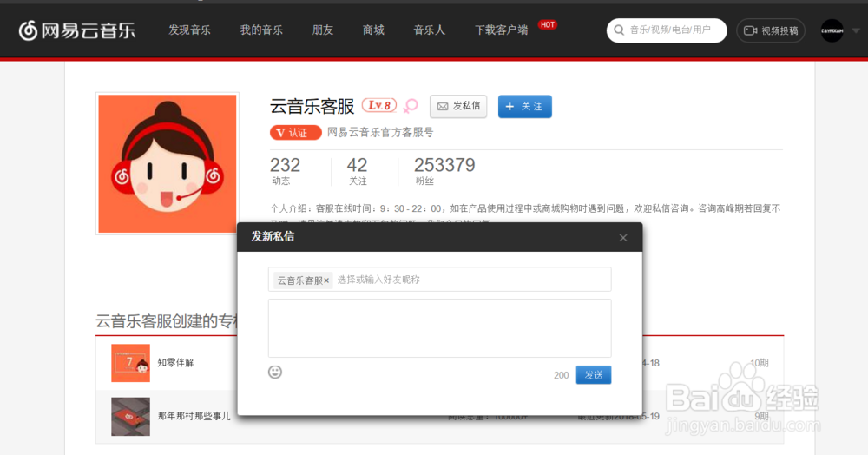868x455 pixels.
Task: Open 发现音乐 in the top navigation
Action: pyautogui.click(x=189, y=30)
